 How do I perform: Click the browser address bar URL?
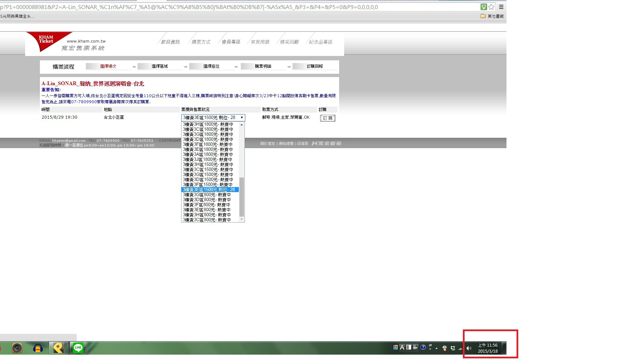(x=189, y=7)
